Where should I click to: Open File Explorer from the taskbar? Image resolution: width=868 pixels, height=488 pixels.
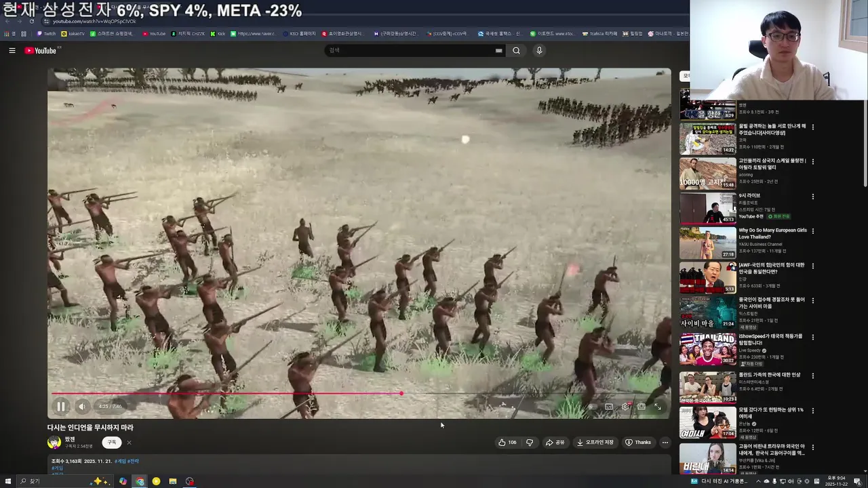pyautogui.click(x=173, y=481)
